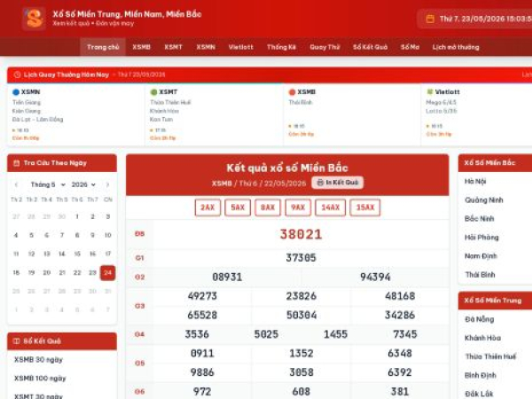Click Kiên Giang under XSMN schedule
Screen dimensions: 532x399
point(26,111)
